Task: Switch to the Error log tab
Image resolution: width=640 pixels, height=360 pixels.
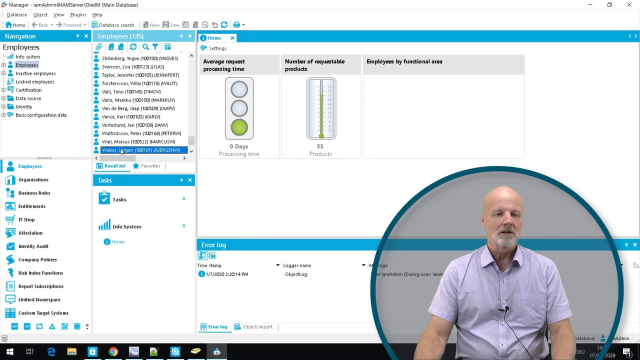Action: 214,327
